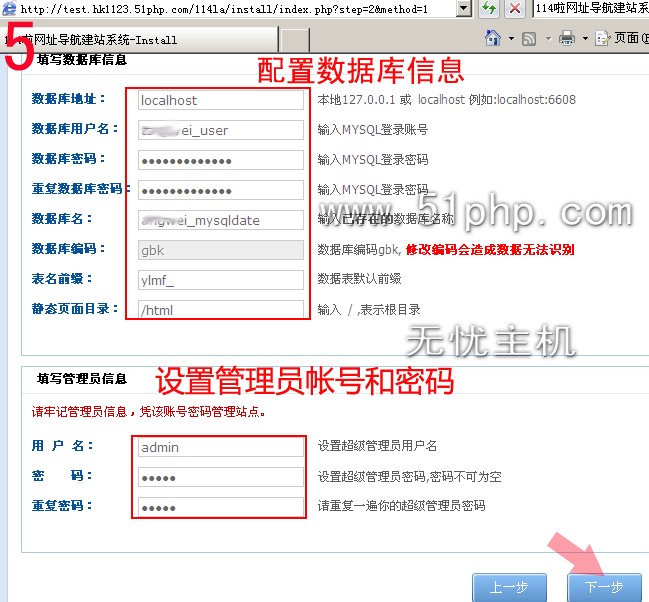Click the 页面 (Page) menu icon
The width and height of the screenshot is (649, 602).
click(x=603, y=39)
